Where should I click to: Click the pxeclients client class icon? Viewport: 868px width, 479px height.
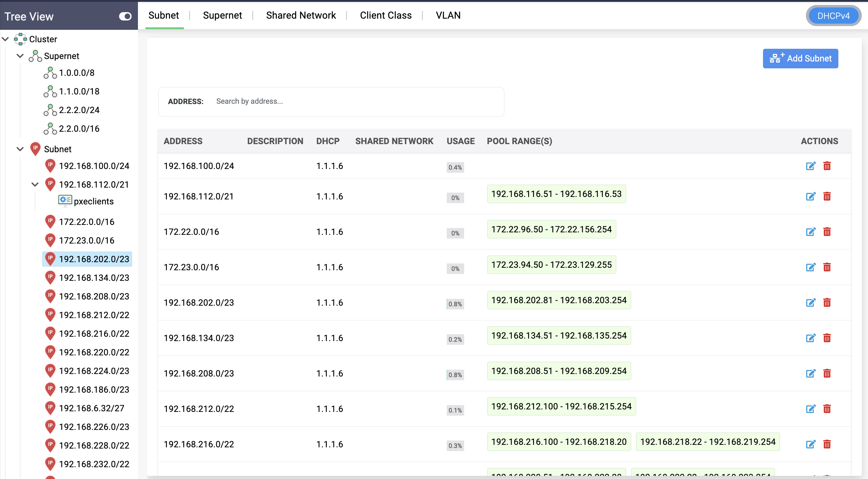(x=64, y=200)
